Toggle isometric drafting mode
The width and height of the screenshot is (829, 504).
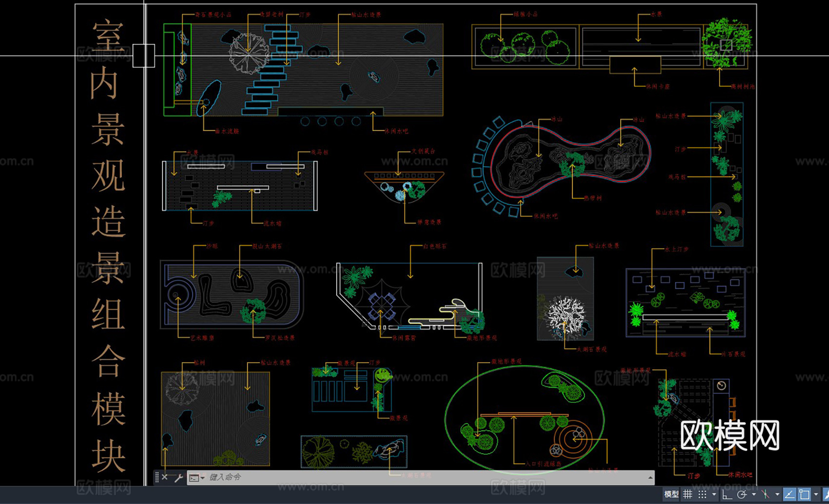(766, 494)
